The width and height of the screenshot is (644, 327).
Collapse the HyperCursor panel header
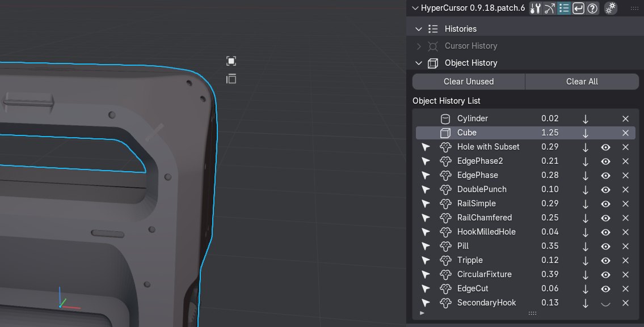pos(415,8)
